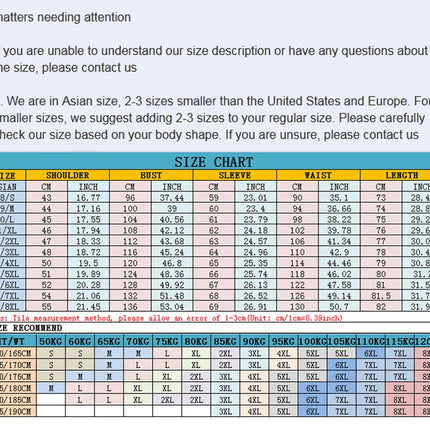Viewport: 430px width, 430px height.
Task: Click the 'matters needing attention' heading text
Action: click(x=65, y=17)
